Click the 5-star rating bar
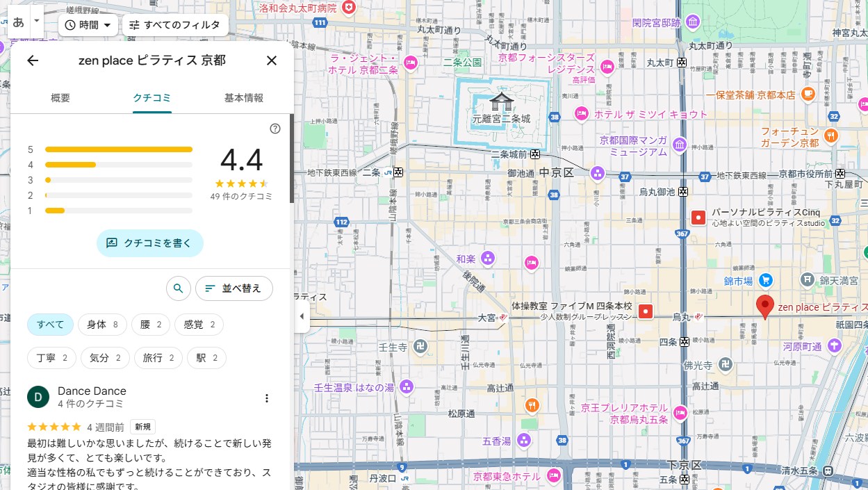The width and height of the screenshot is (868, 490). 118,149
